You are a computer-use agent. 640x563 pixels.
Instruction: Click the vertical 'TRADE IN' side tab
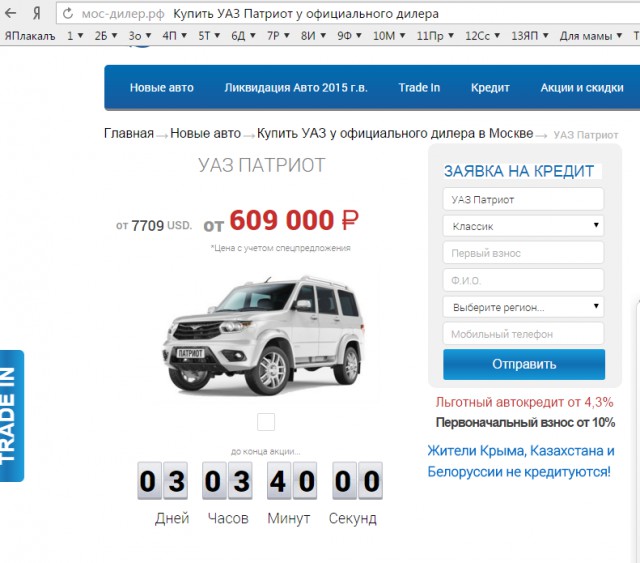[x=11, y=416]
